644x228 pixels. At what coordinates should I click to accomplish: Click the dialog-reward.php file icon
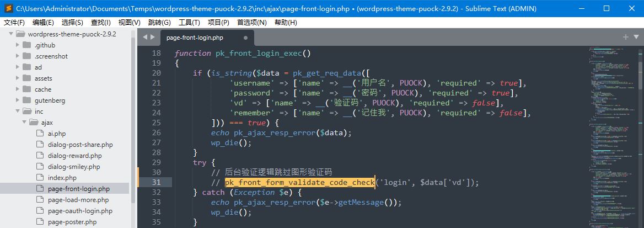coord(40,156)
